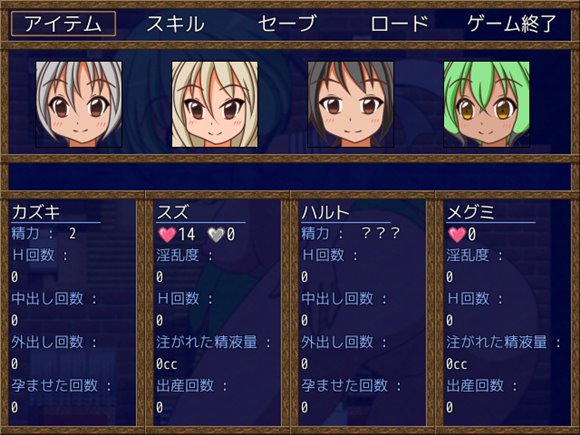Select the ロード command

399,24
